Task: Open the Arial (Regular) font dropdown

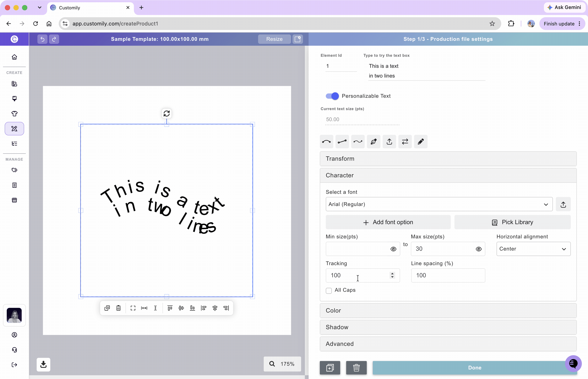Action: coord(439,204)
